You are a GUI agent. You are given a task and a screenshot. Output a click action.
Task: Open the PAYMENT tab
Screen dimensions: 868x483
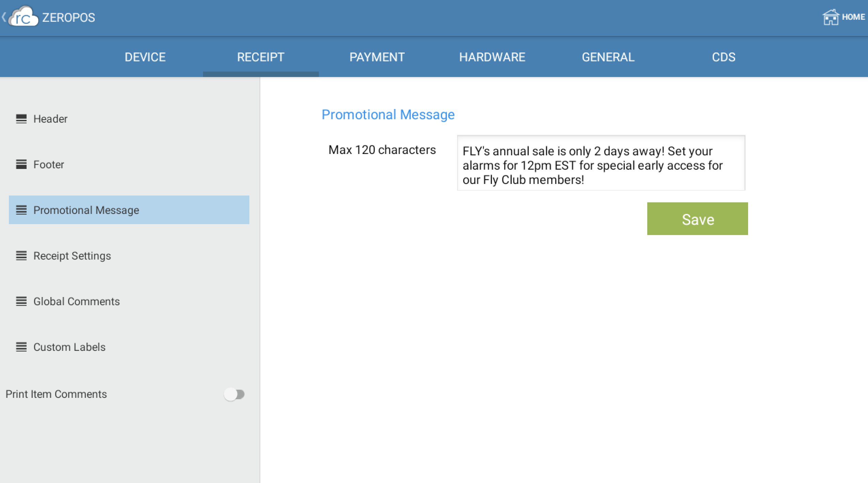(377, 57)
